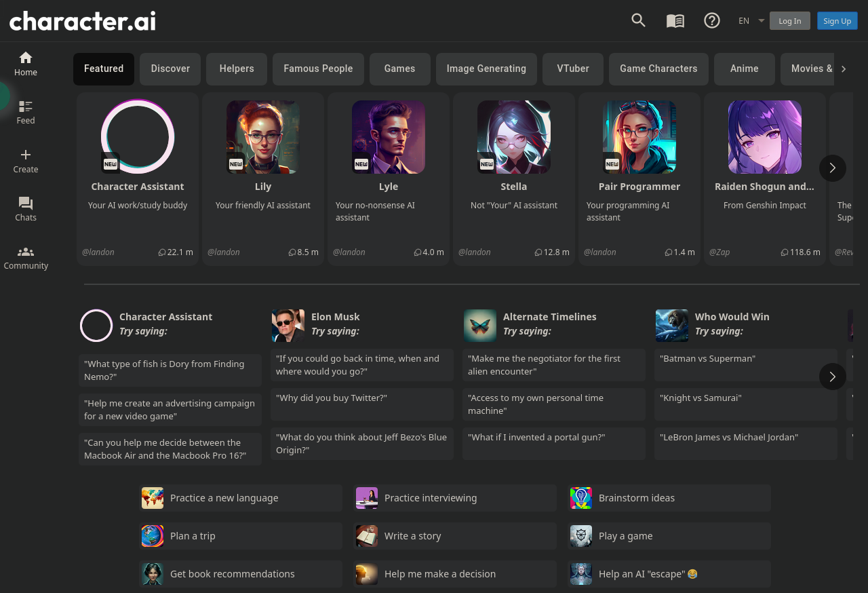Click the help question mark icon

coord(712,20)
